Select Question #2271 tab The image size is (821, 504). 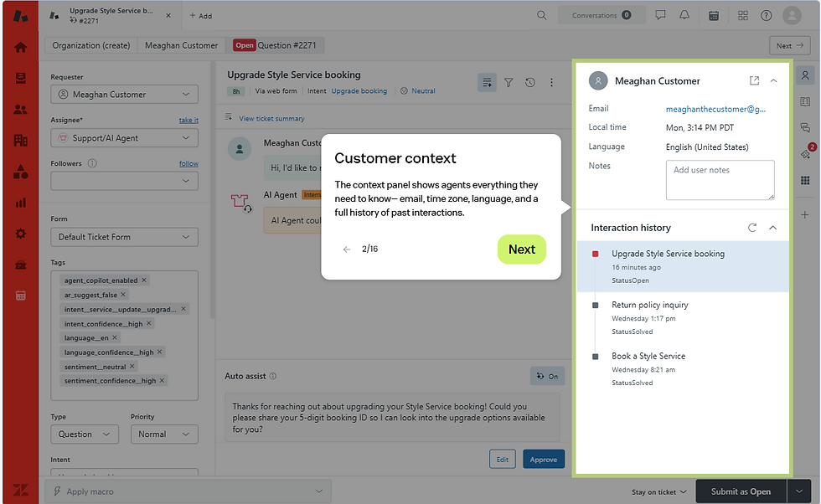pos(275,45)
